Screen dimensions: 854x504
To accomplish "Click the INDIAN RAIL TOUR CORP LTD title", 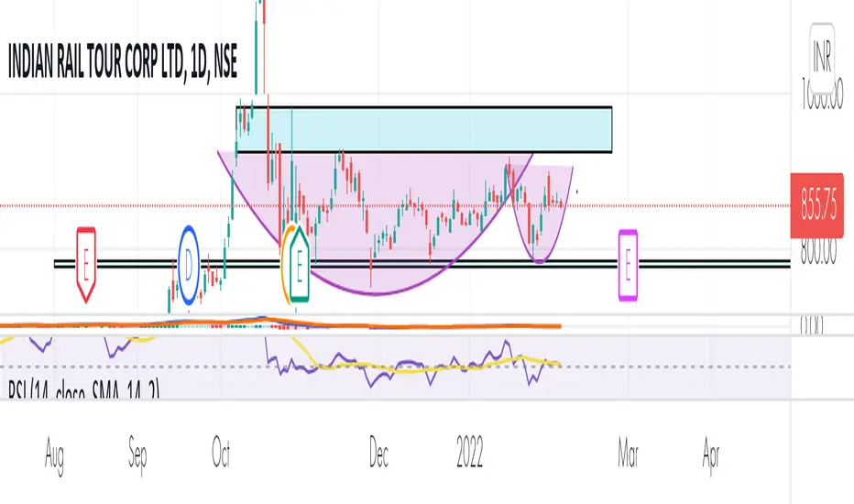I will point(123,60).
